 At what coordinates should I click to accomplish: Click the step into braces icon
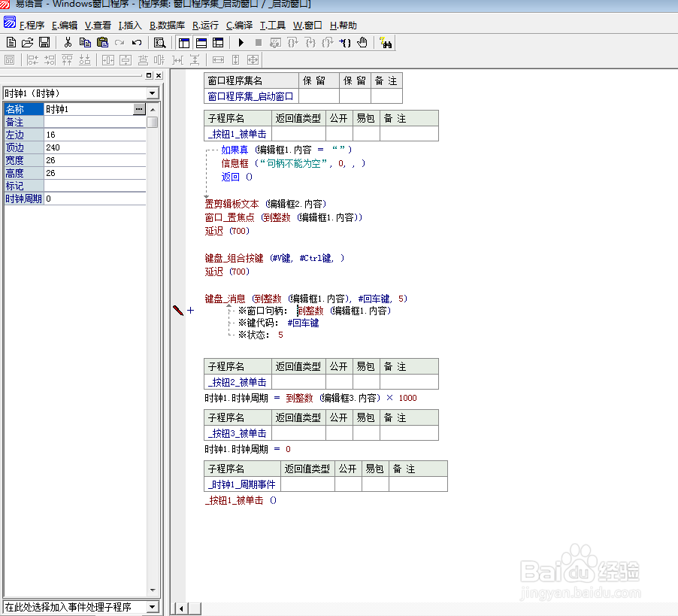310,42
